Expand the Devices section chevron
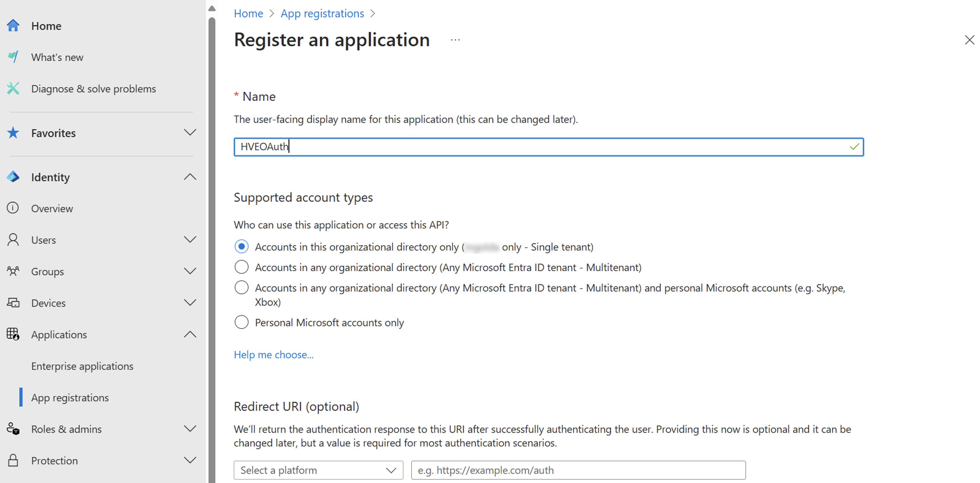 pos(190,302)
